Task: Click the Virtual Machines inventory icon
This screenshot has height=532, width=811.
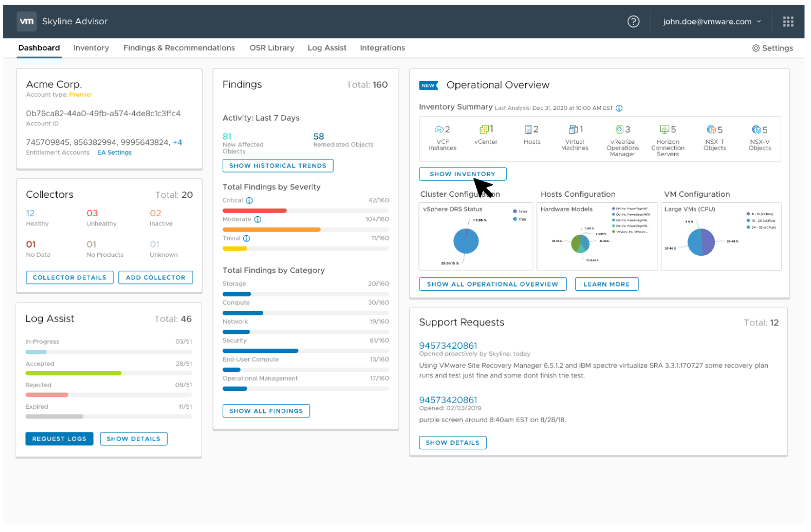Action: click(x=573, y=129)
